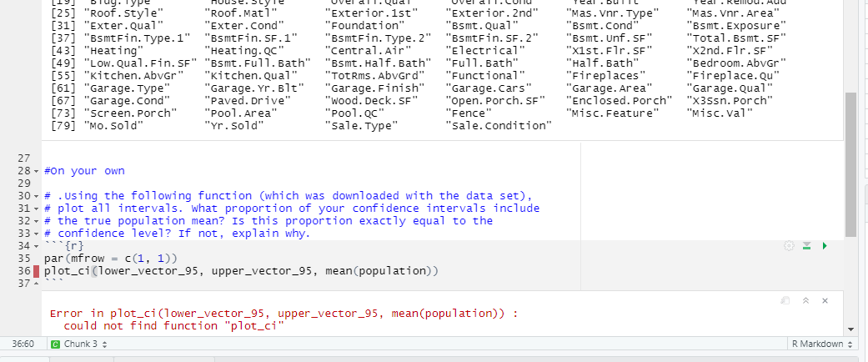Click the red error marker on line 36
868x362 pixels.
pos(37,271)
